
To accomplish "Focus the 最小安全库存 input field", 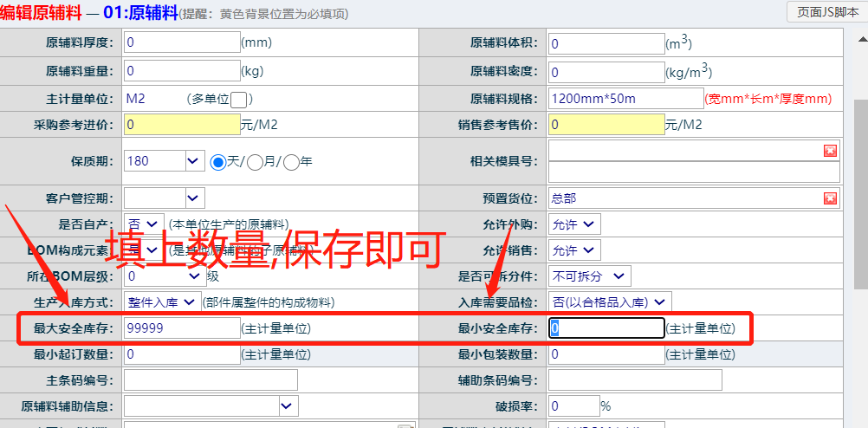I will pyautogui.click(x=606, y=327).
